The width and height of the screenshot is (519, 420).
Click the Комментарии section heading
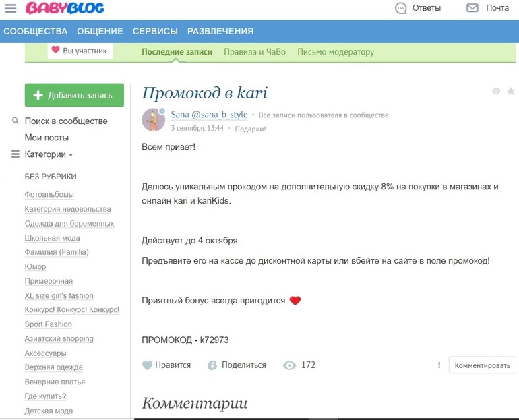pos(195,403)
